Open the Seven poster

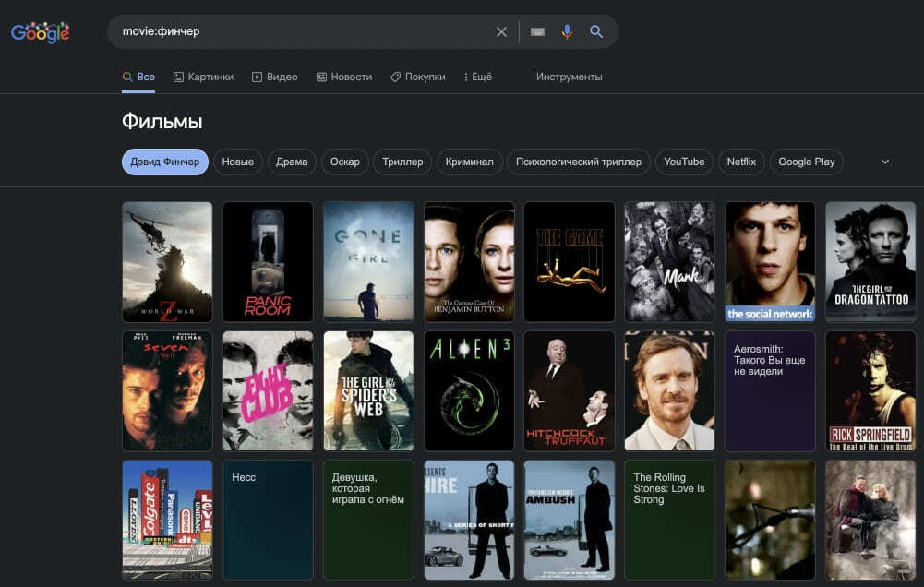(167, 391)
